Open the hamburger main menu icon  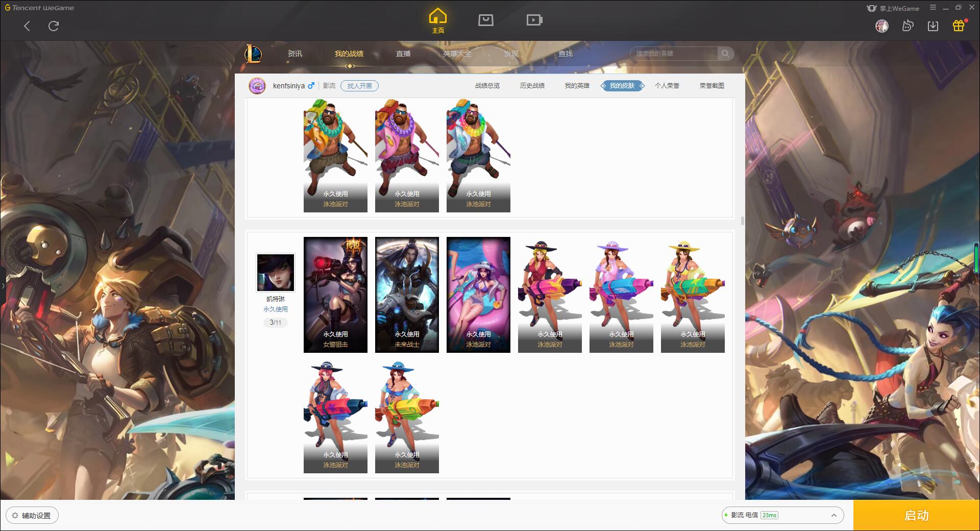(x=933, y=8)
